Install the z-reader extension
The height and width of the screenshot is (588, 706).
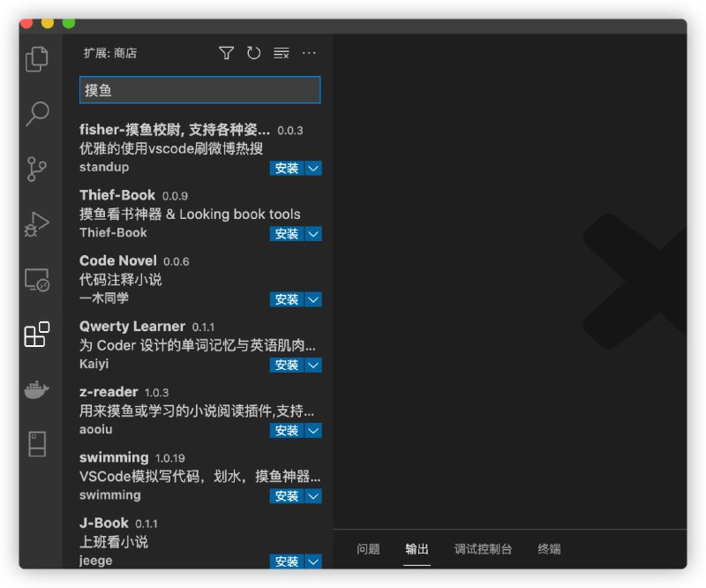pyautogui.click(x=287, y=431)
